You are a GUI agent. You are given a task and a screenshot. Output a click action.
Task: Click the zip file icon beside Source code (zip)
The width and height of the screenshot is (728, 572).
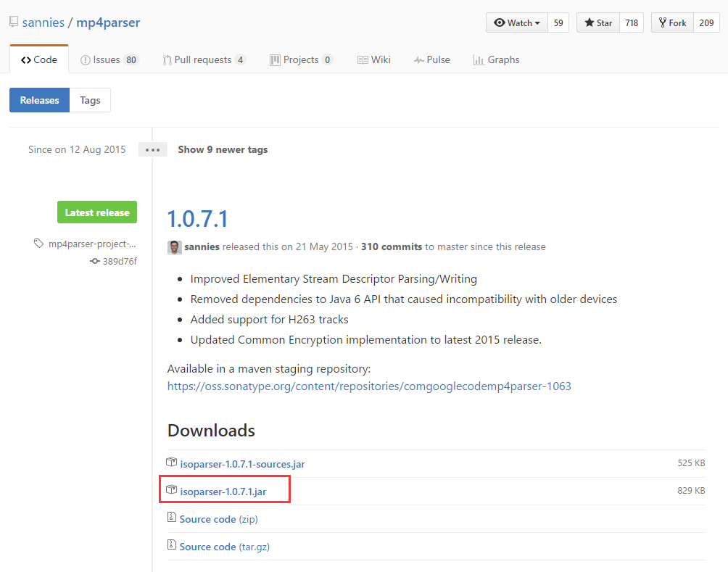(x=172, y=517)
